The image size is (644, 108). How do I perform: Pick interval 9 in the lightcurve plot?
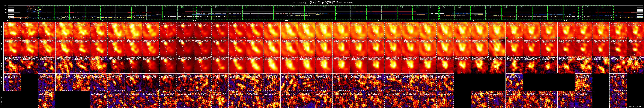pos(170,13)
